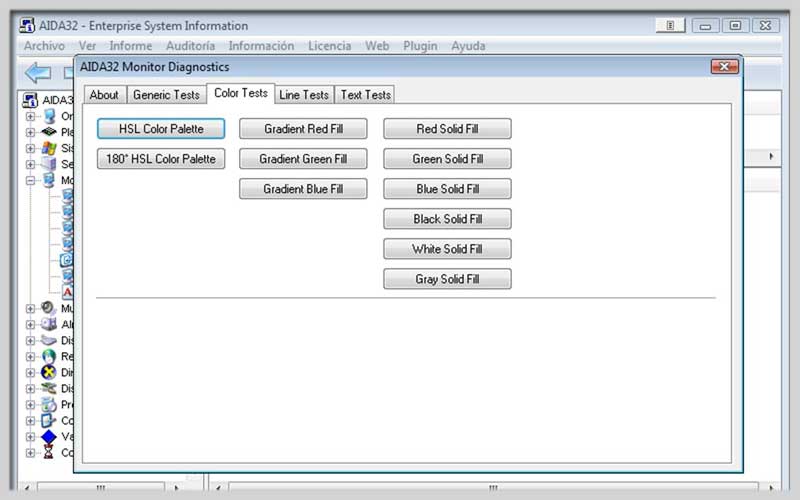Click the AIDA32 root label in tree
The width and height of the screenshot is (800, 500).
pos(58,100)
